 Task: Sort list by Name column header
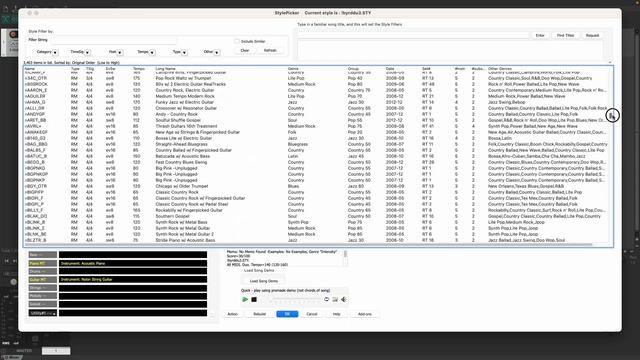click(30, 69)
